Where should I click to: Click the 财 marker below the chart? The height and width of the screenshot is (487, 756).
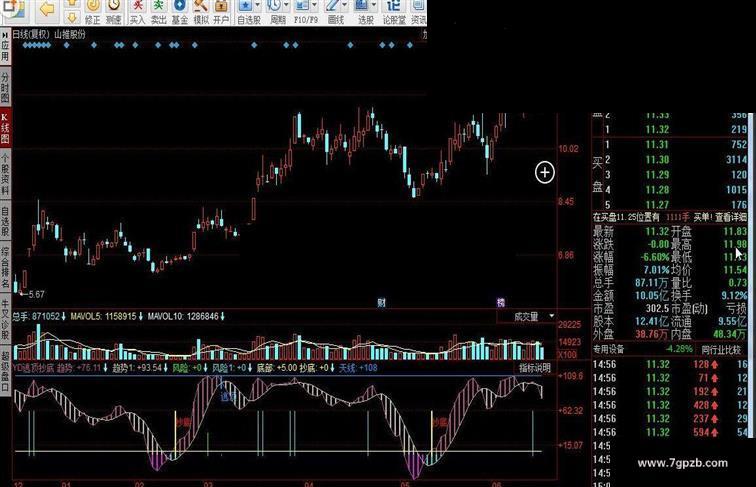[x=381, y=303]
